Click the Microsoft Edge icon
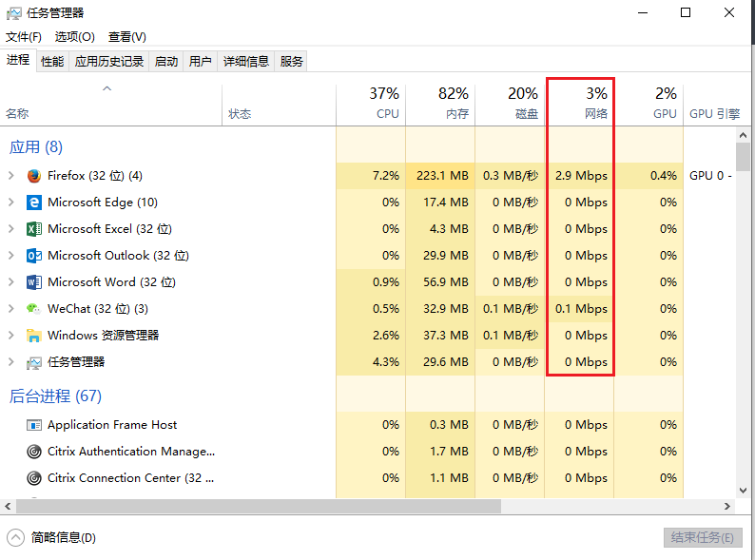This screenshot has width=755, height=560. (33, 203)
